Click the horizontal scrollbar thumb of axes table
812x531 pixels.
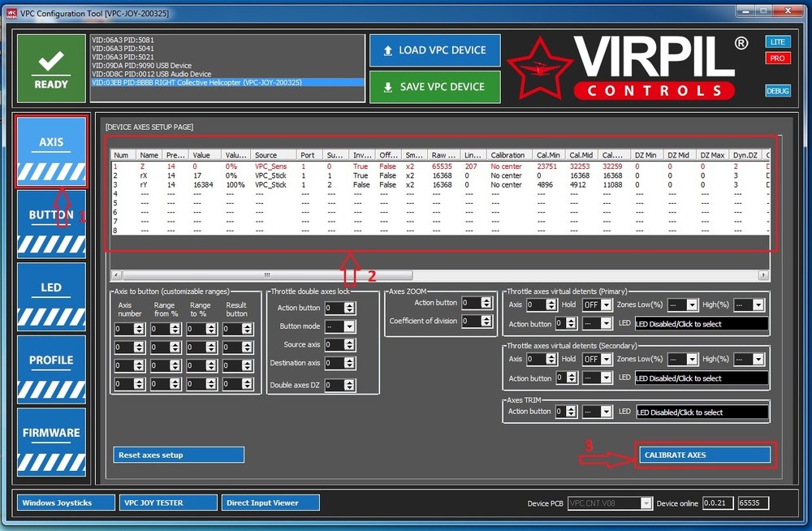[x=267, y=275]
